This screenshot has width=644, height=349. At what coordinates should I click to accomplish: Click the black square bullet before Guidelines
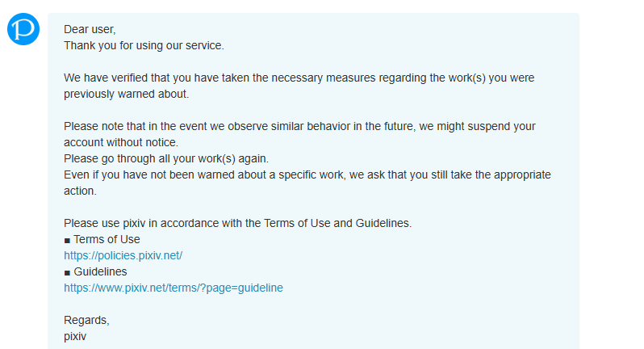[x=67, y=272]
